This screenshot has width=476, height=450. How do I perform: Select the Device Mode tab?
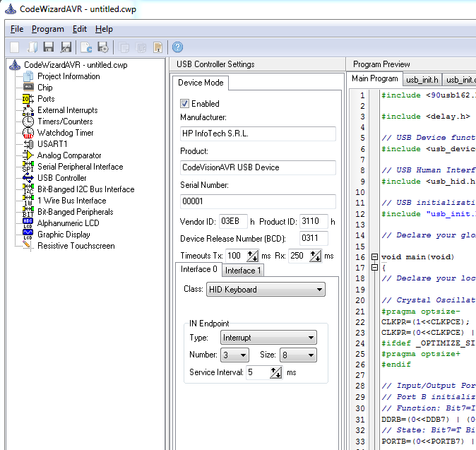pos(201,83)
